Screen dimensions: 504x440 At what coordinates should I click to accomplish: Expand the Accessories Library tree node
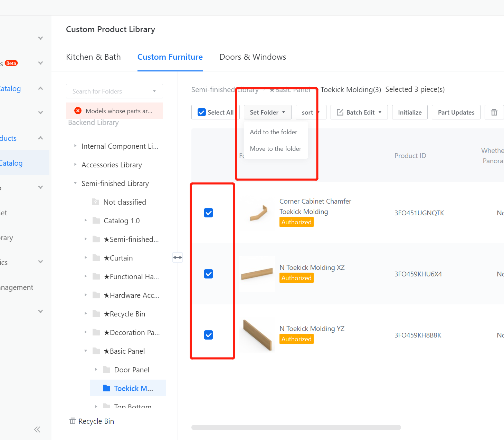click(x=75, y=165)
